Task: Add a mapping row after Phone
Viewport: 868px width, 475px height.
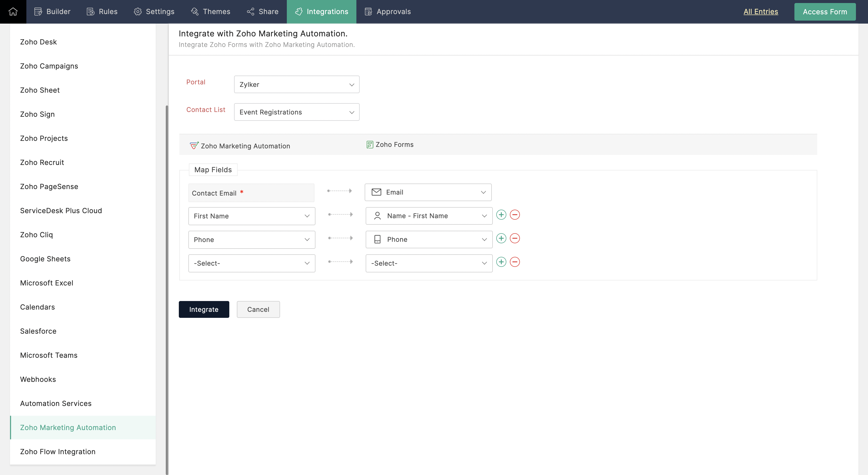Action: click(501, 239)
